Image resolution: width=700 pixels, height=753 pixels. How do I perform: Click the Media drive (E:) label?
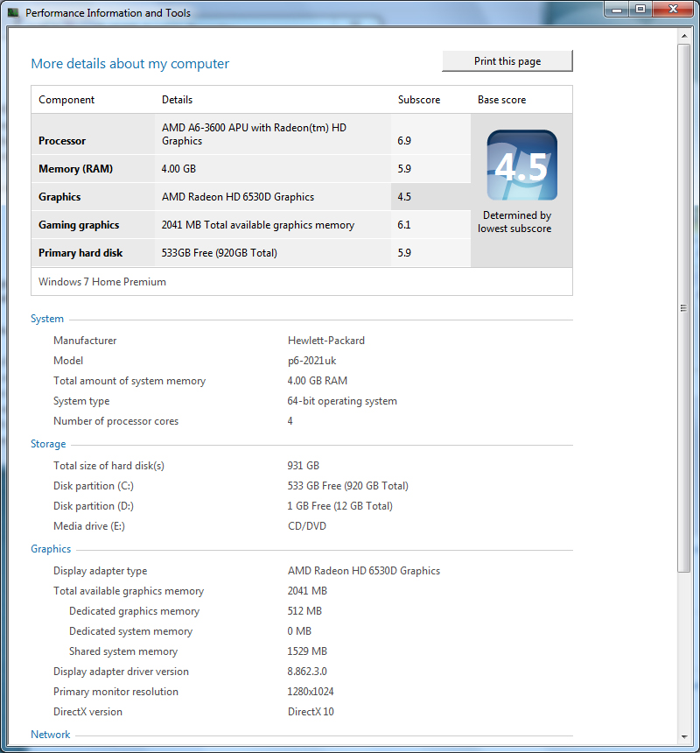point(88,526)
